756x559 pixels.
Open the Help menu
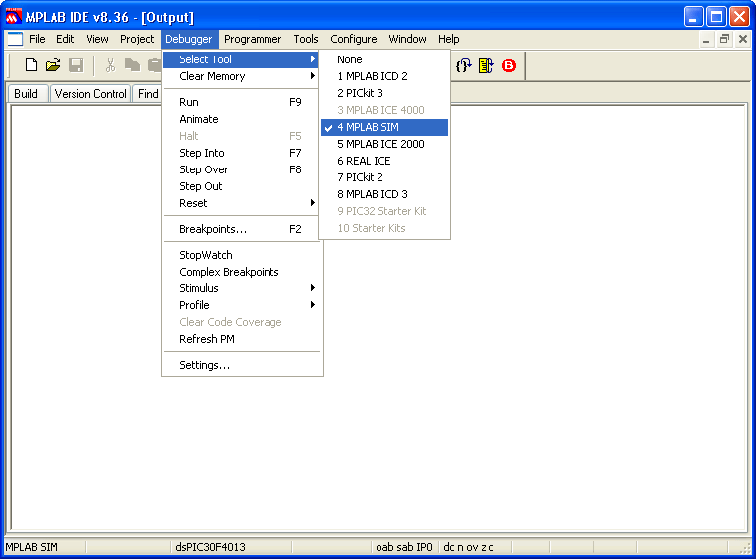pos(449,39)
